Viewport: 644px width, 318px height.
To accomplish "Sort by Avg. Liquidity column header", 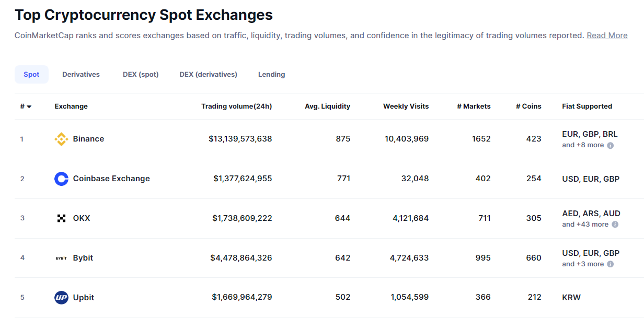I will pyautogui.click(x=328, y=107).
